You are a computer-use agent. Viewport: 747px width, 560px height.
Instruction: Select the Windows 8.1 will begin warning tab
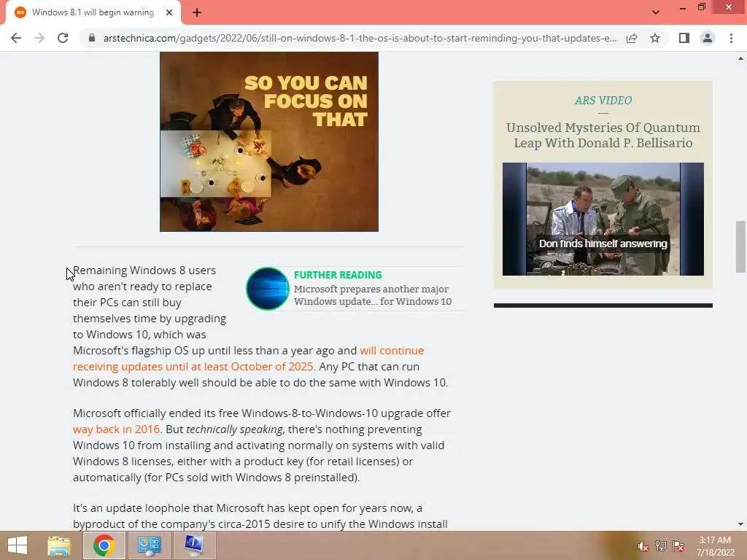click(x=93, y=12)
